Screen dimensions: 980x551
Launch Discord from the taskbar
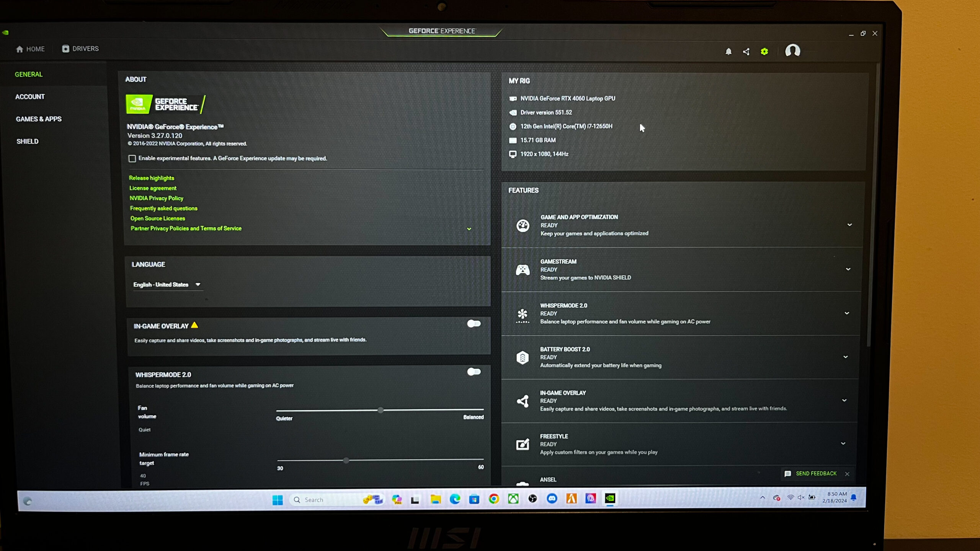click(552, 499)
